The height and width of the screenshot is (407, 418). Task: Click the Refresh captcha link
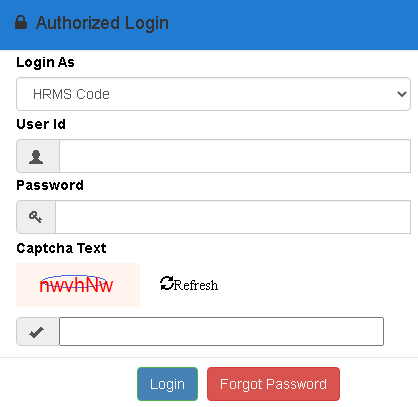[x=189, y=284]
